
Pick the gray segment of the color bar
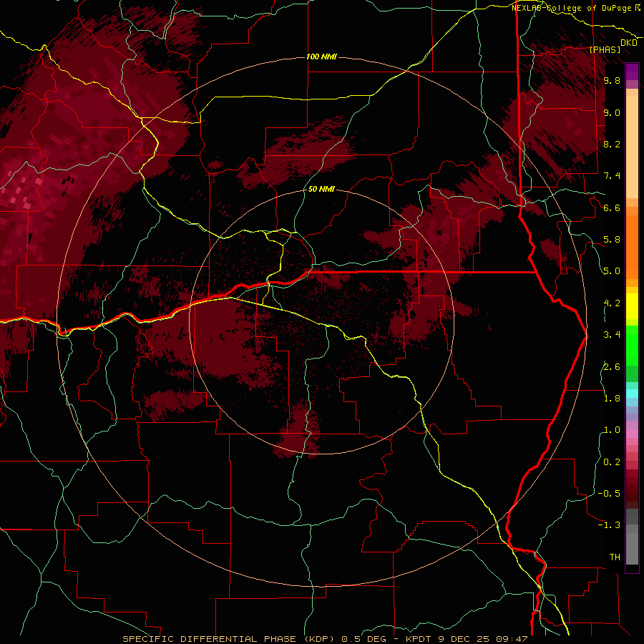(x=632, y=536)
